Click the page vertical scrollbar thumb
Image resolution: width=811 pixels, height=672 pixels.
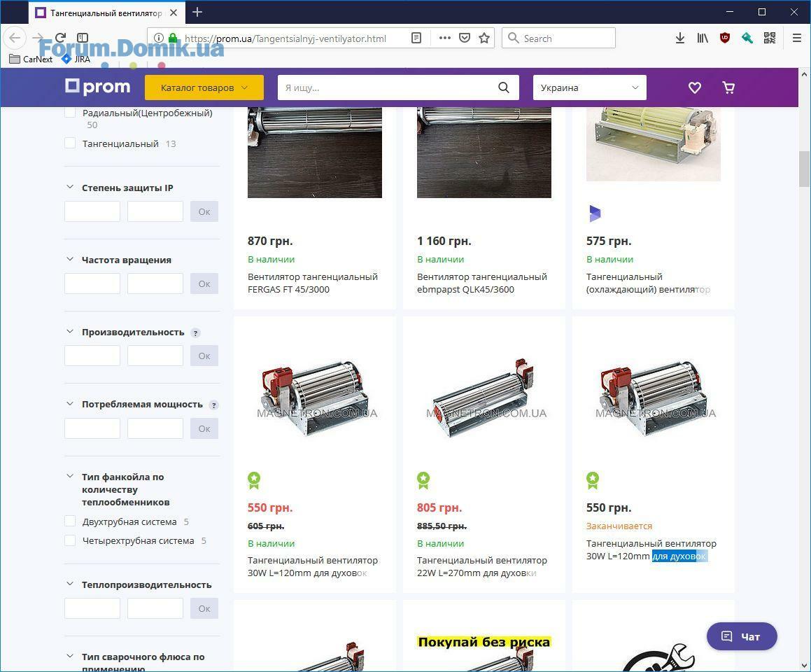pos(804,169)
